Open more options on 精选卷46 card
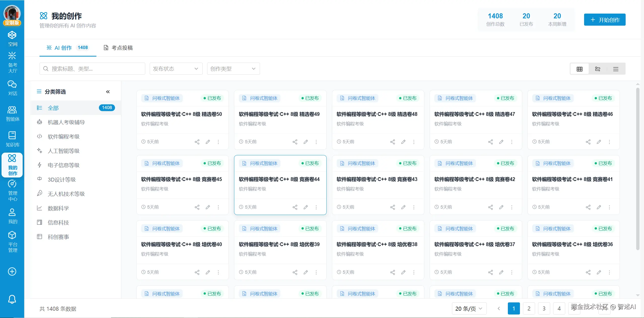The height and width of the screenshot is (318, 644). pos(609,142)
